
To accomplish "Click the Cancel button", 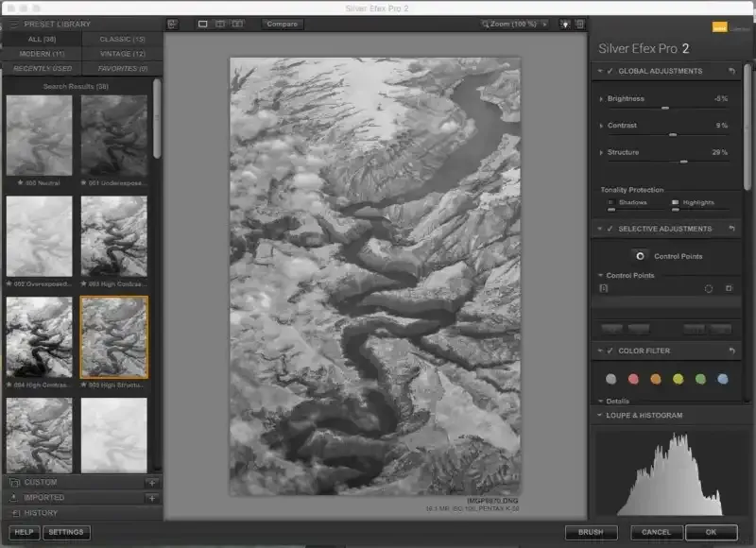I will [x=656, y=533].
